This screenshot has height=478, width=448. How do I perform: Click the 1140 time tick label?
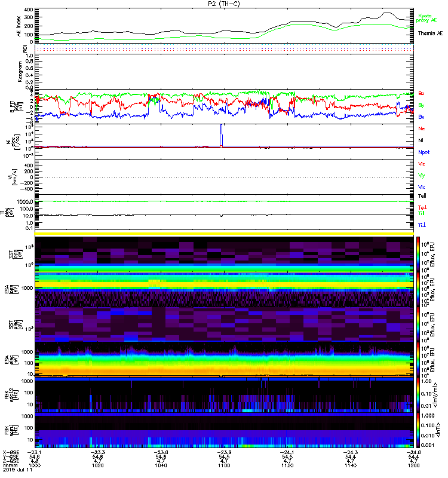[351, 465]
